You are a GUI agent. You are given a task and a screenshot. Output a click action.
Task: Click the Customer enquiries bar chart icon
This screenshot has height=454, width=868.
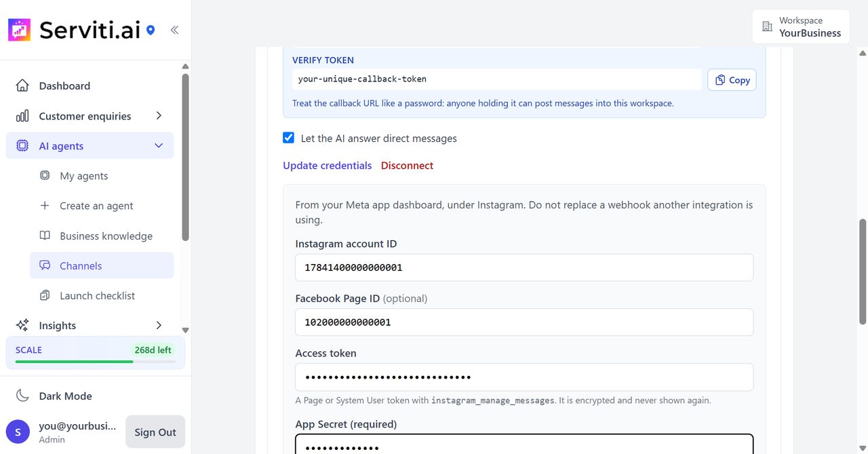coord(22,116)
